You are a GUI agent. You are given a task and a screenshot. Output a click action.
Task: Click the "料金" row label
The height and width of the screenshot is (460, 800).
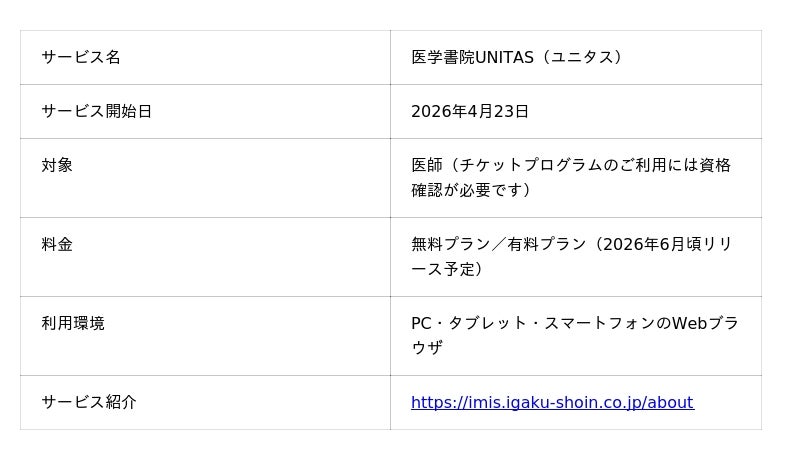pyautogui.click(x=57, y=245)
